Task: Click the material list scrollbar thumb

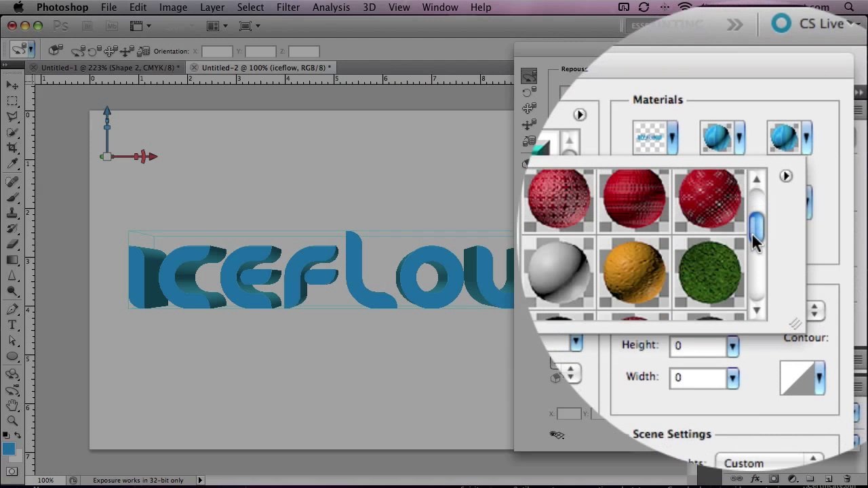Action: 757,226
